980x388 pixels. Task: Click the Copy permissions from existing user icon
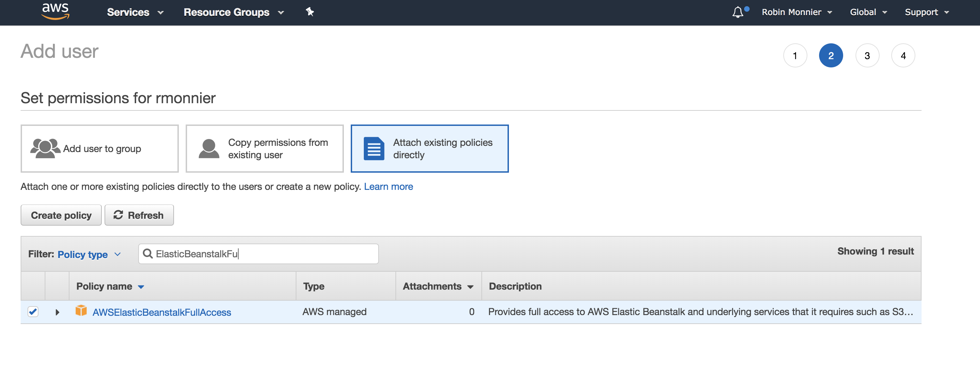click(x=210, y=148)
